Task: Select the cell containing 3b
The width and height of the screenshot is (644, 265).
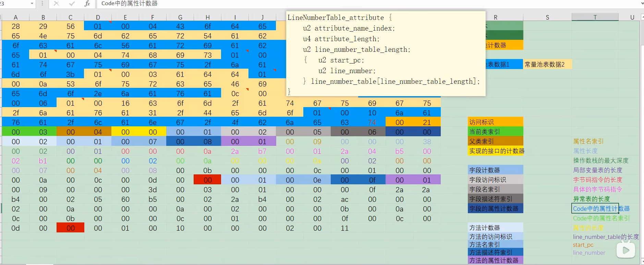Action: pyautogui.click(x=70, y=74)
